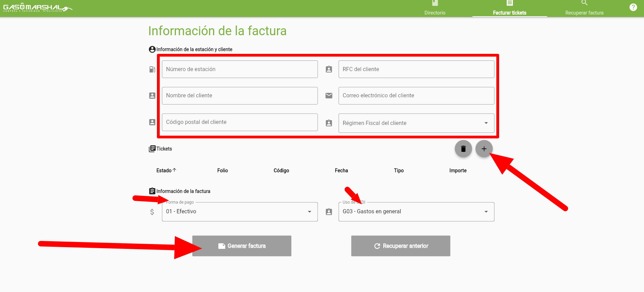The width and height of the screenshot is (644, 292).
Task: Click the Gas Marshal logo
Action: [x=38, y=8]
